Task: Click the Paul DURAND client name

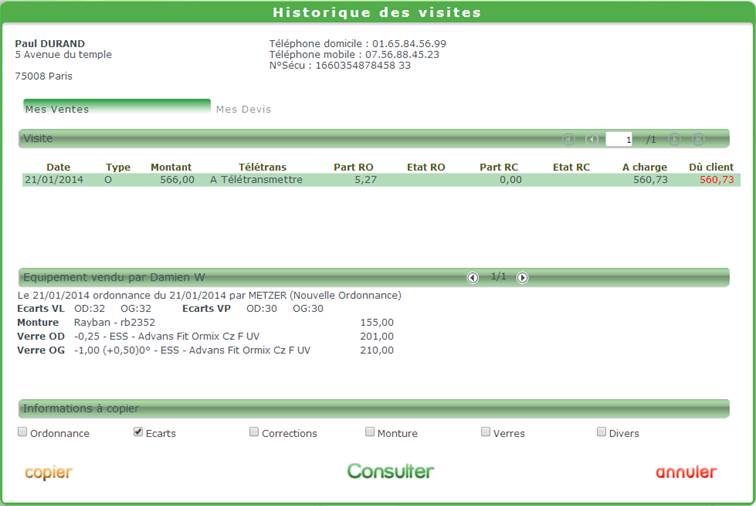Action: click(x=50, y=43)
